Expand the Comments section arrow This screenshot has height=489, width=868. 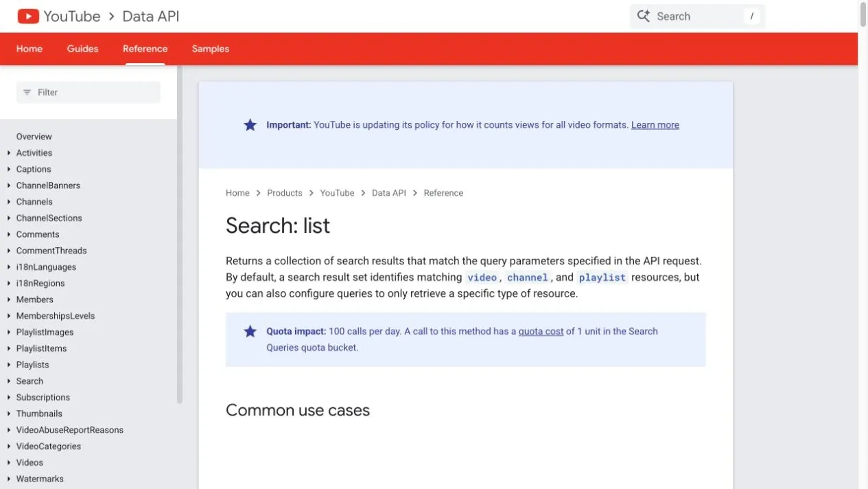8,235
